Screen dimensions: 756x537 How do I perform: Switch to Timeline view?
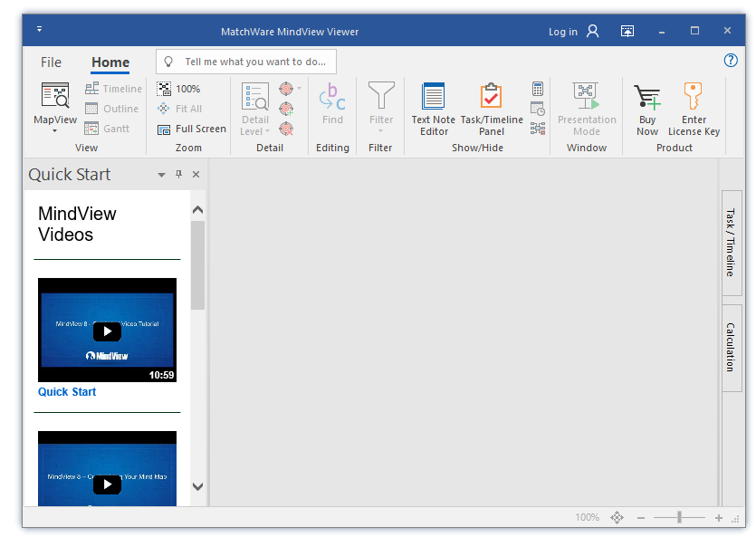[x=113, y=89]
